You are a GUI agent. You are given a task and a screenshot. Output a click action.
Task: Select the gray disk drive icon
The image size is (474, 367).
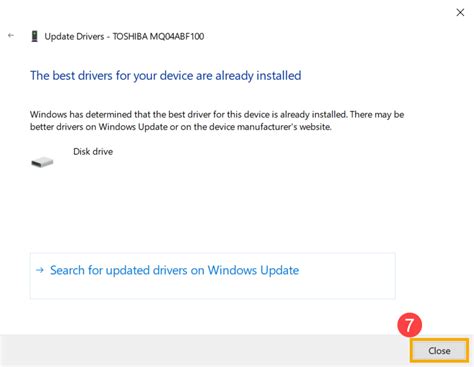(42, 162)
